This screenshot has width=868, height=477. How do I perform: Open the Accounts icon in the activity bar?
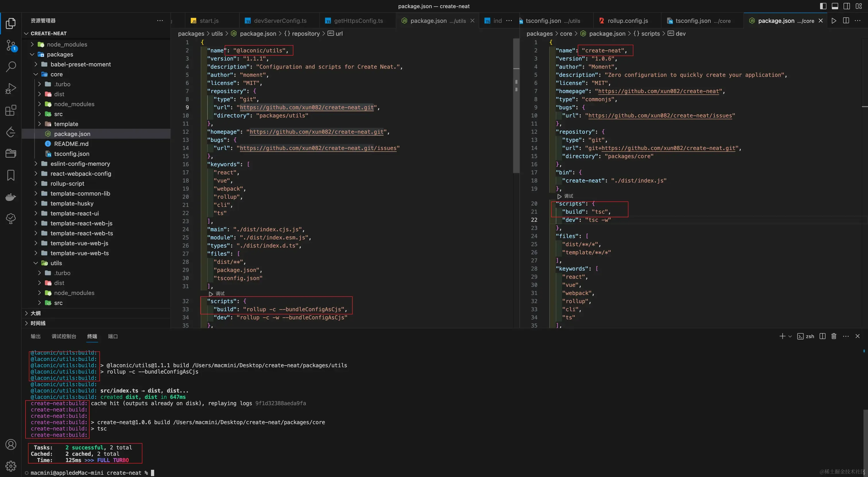(11, 445)
